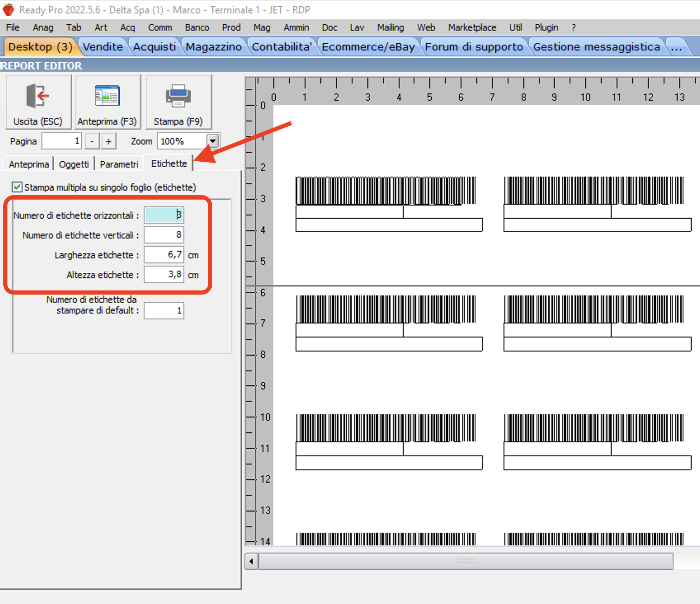Switch to the Parametri tab
The height and width of the screenshot is (604, 700).
tap(119, 164)
